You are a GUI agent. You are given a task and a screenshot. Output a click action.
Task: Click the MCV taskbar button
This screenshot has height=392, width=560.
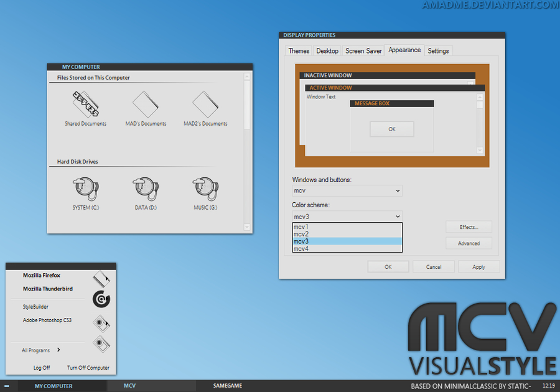pyautogui.click(x=151, y=386)
